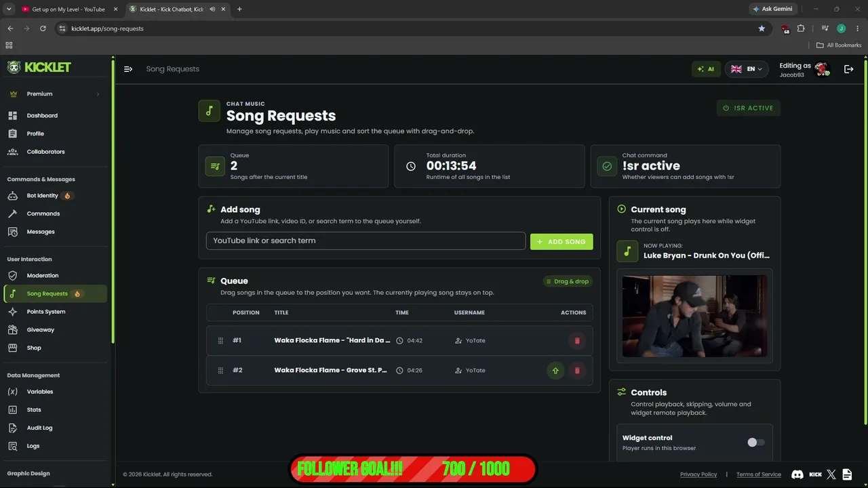Open the browser tab search dropdown
The width and height of the screenshot is (868, 488).
coord(9,9)
